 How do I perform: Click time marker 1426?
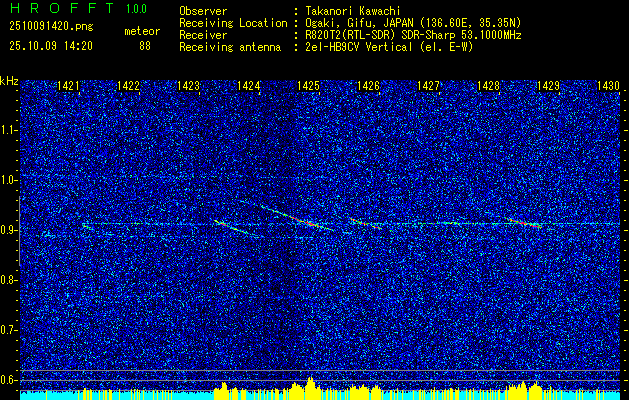(x=368, y=85)
